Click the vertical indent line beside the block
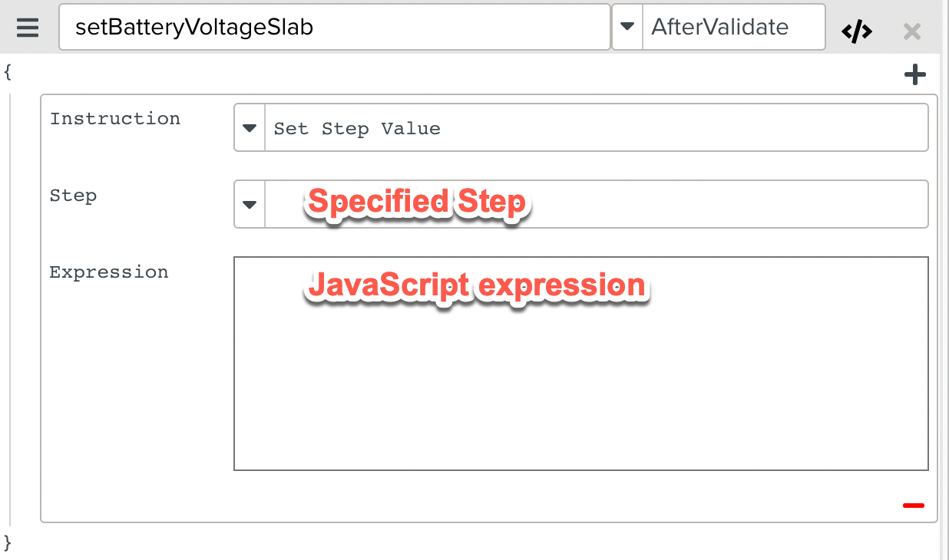The image size is (949, 560). [10, 307]
